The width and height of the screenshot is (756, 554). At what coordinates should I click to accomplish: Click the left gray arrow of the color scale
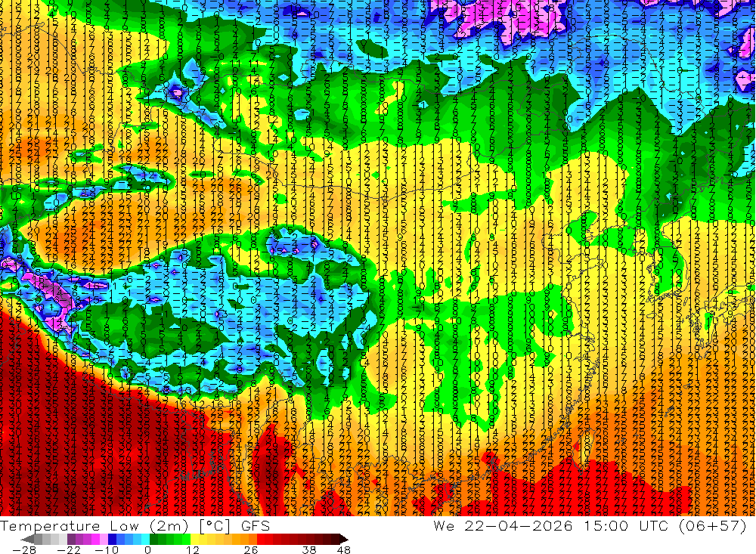pos(27,540)
